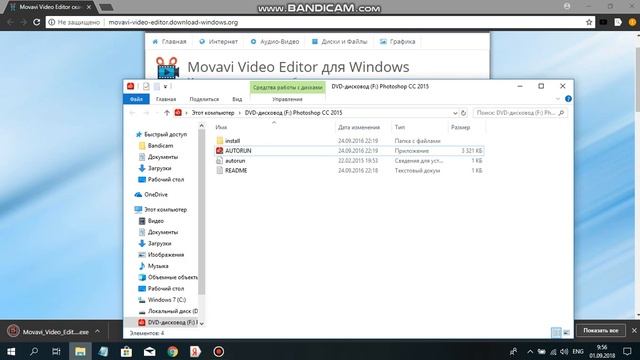Click navigation pane scrollbar
Screen dimensions: 640x360
coord(202,212)
